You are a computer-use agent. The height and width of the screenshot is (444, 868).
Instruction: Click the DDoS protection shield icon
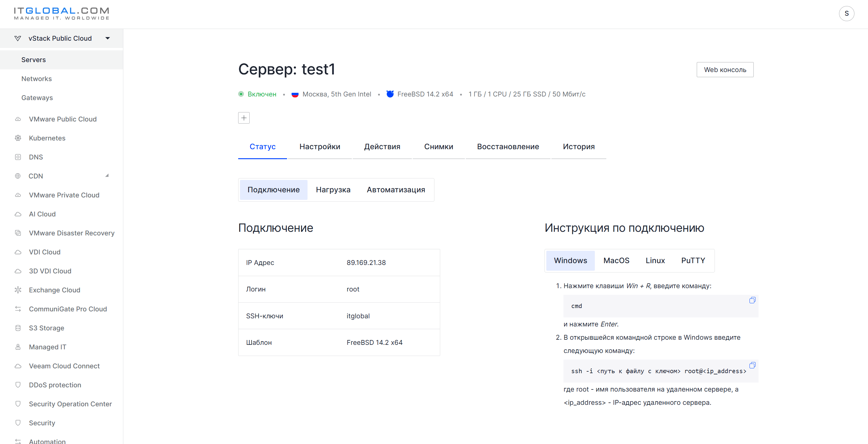[x=18, y=385]
